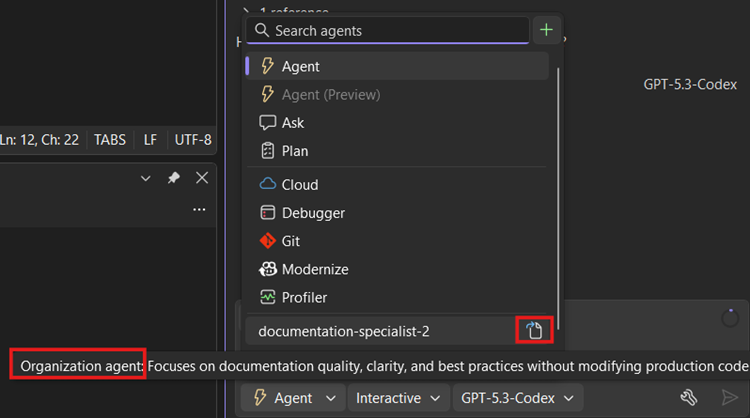The height and width of the screenshot is (418, 750).
Task: Select the Debugger agent
Action: 397,213
